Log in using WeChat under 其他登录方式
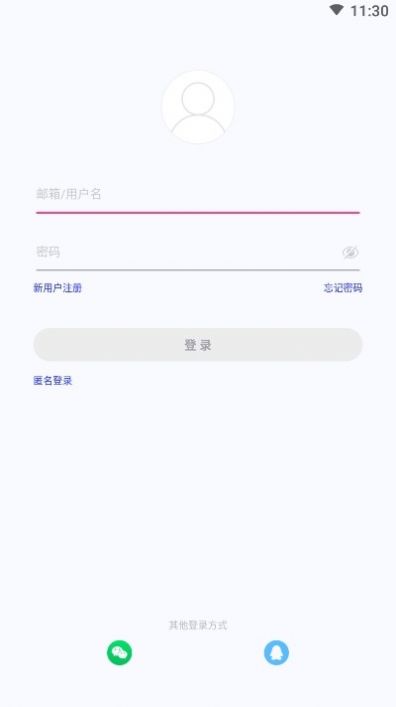The height and width of the screenshot is (707, 396). (120, 652)
